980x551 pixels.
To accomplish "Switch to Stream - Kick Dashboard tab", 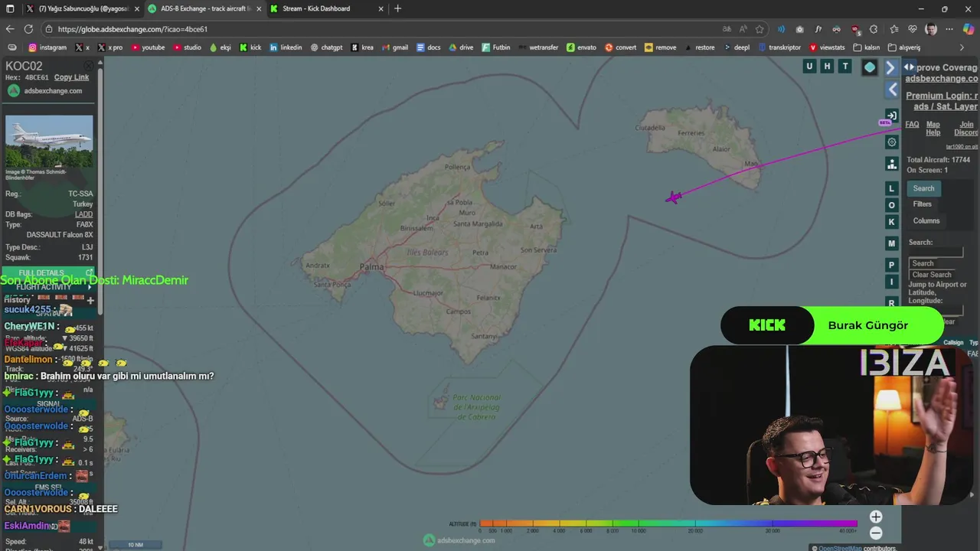I will pyautogui.click(x=325, y=8).
